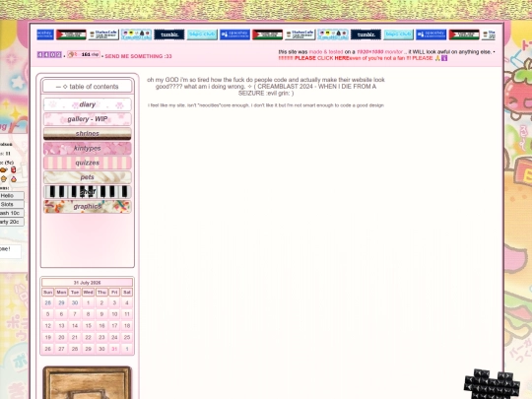Feed the pet the roast turkey icon
532x399 pixels.
(3, 169)
